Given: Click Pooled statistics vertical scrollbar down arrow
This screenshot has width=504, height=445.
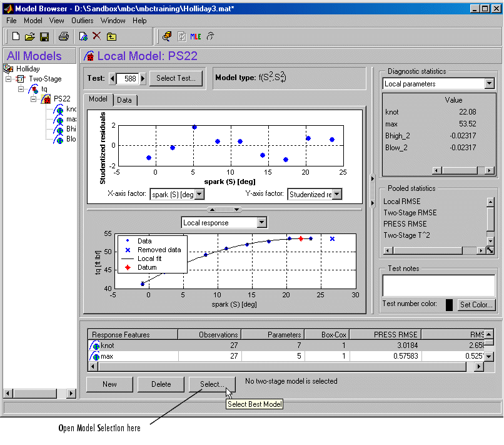Looking at the screenshot, I should point(490,241).
